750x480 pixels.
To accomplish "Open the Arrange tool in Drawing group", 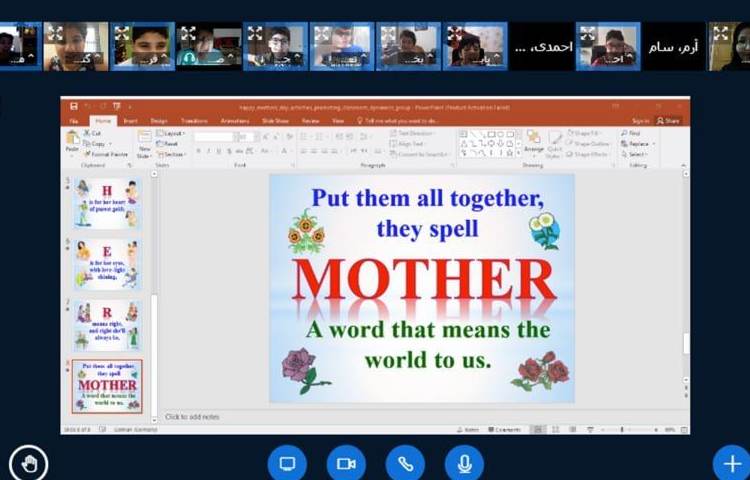I will (533, 141).
